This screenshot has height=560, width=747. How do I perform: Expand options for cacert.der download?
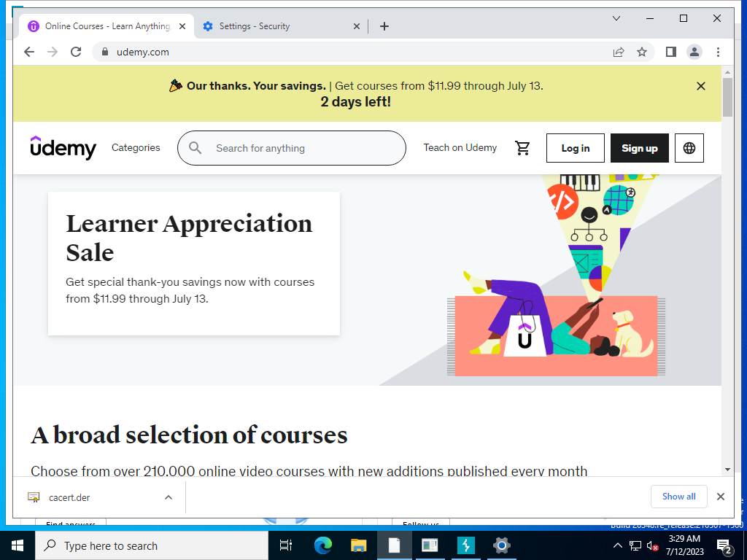click(x=169, y=497)
